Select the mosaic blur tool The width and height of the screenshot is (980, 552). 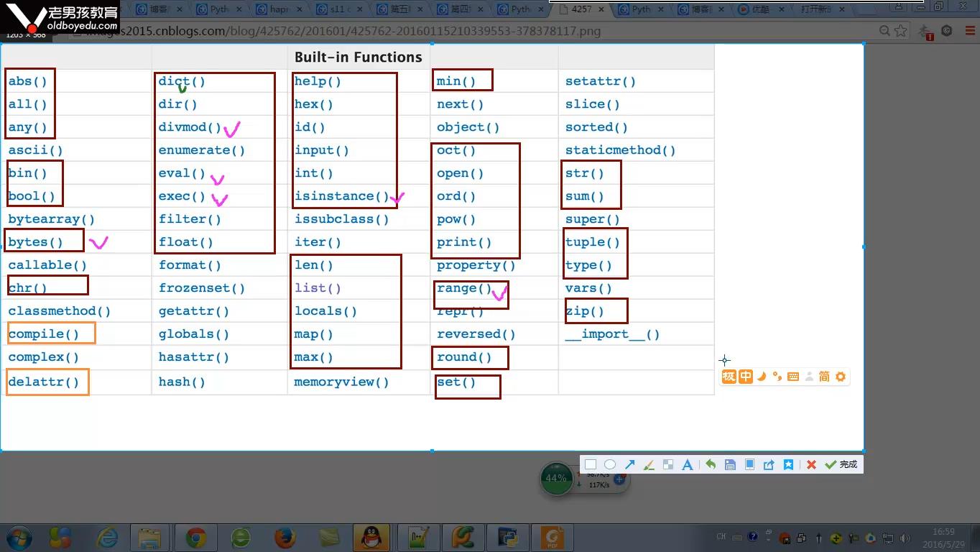(x=668, y=464)
